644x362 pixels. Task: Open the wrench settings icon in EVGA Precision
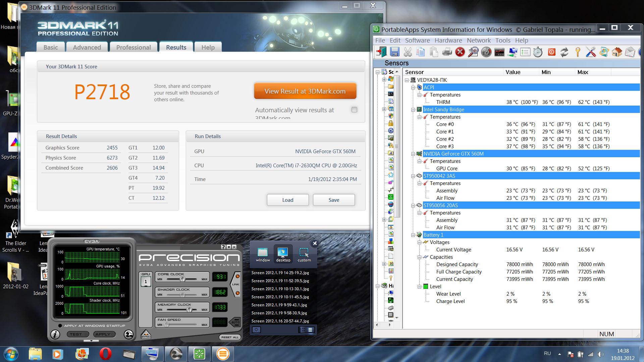pyautogui.click(x=128, y=334)
